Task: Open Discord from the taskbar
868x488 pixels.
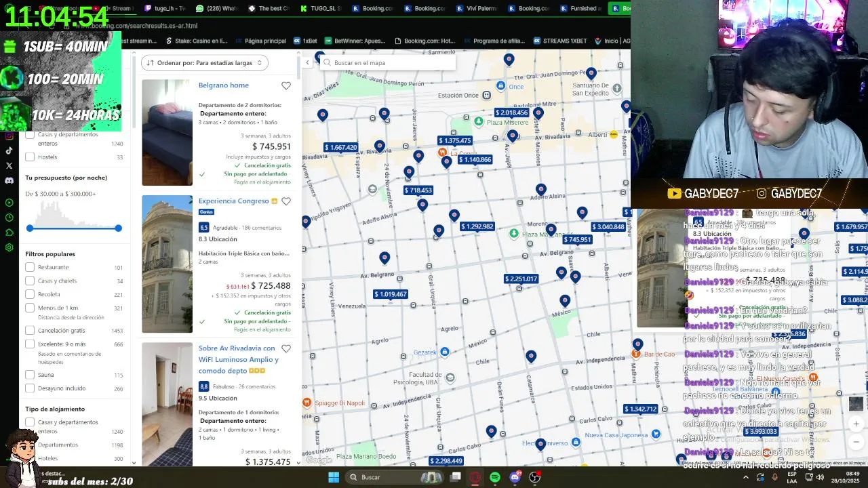Action: click(515, 477)
